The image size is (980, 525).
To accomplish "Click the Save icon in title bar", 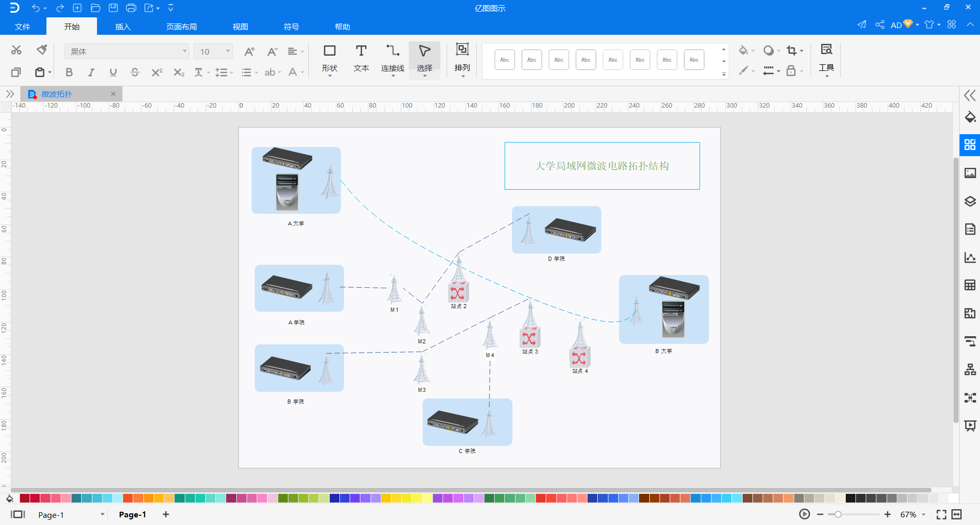I will [x=113, y=8].
